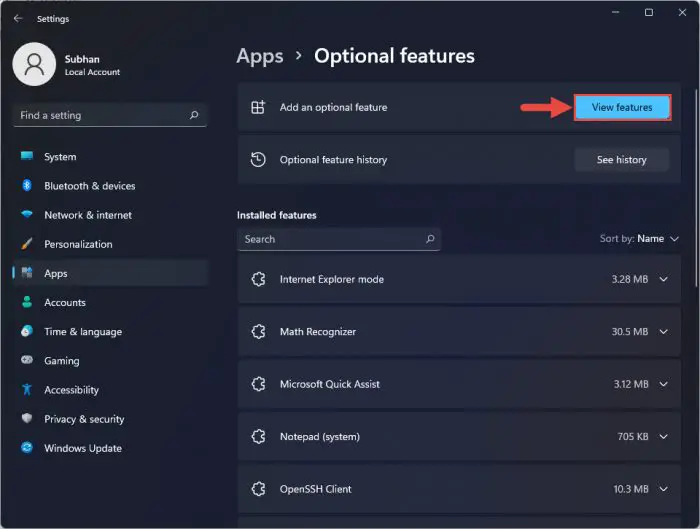Expand the Internet Explorer mode chevron
Screen dimensions: 700x529
coord(664,279)
